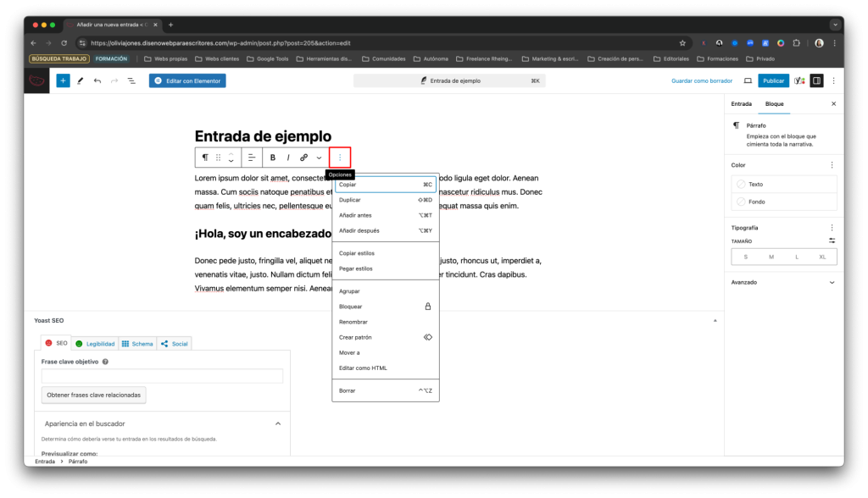The width and height of the screenshot is (868, 498).
Task: Click the text alignment icon
Action: click(x=252, y=158)
